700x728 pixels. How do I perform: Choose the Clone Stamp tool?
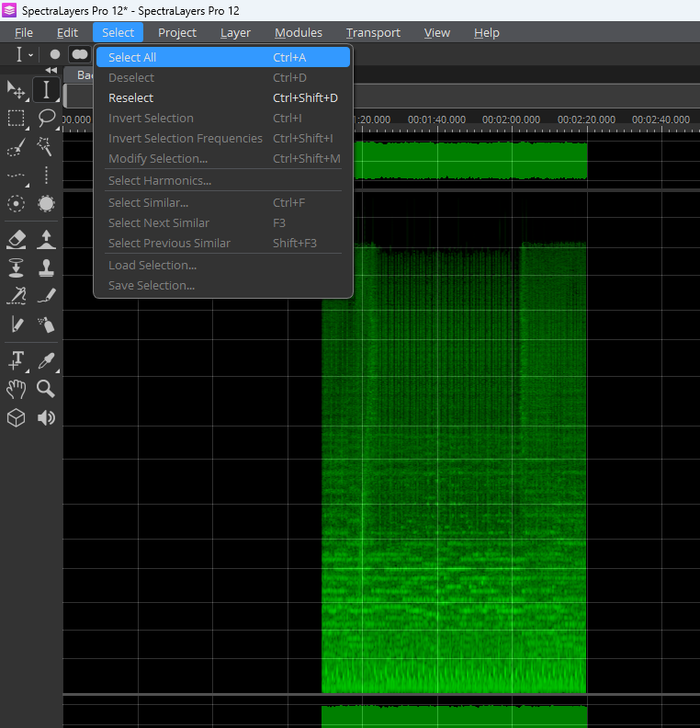pos(46,267)
